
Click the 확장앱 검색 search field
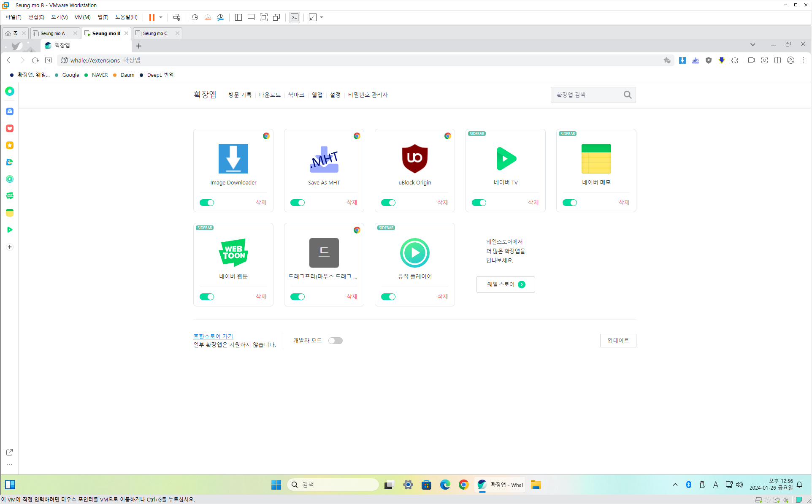[x=587, y=95]
